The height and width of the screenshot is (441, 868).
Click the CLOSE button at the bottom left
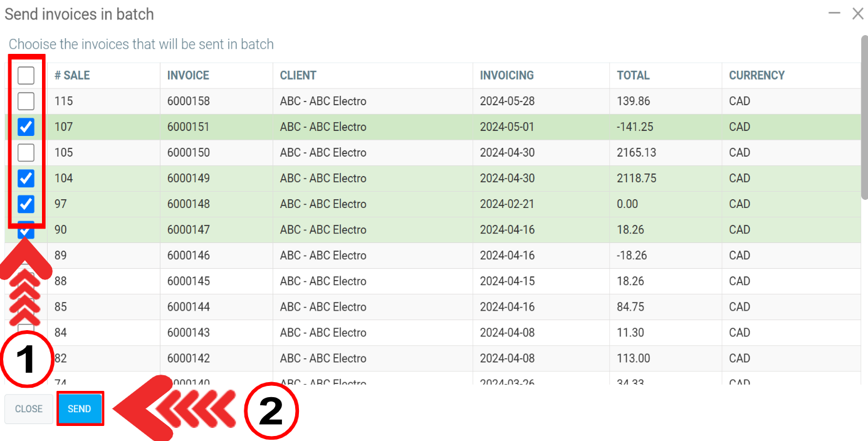(x=29, y=409)
